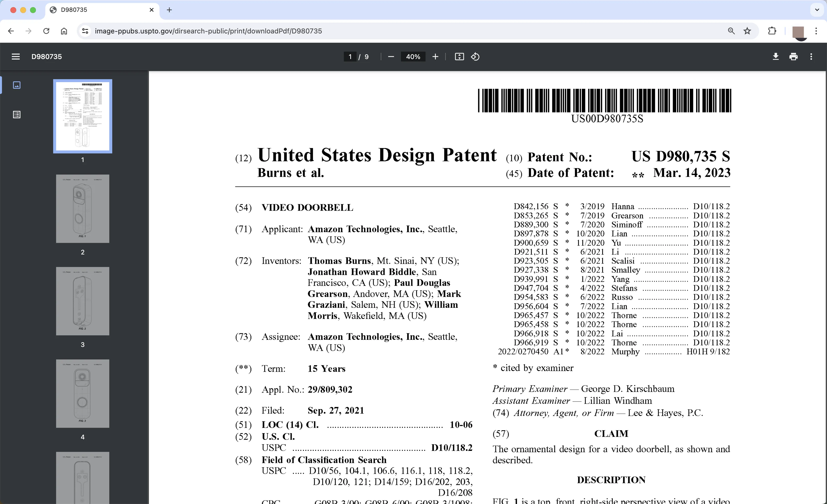Click the zoom out minus button
The width and height of the screenshot is (827, 504).
click(391, 57)
